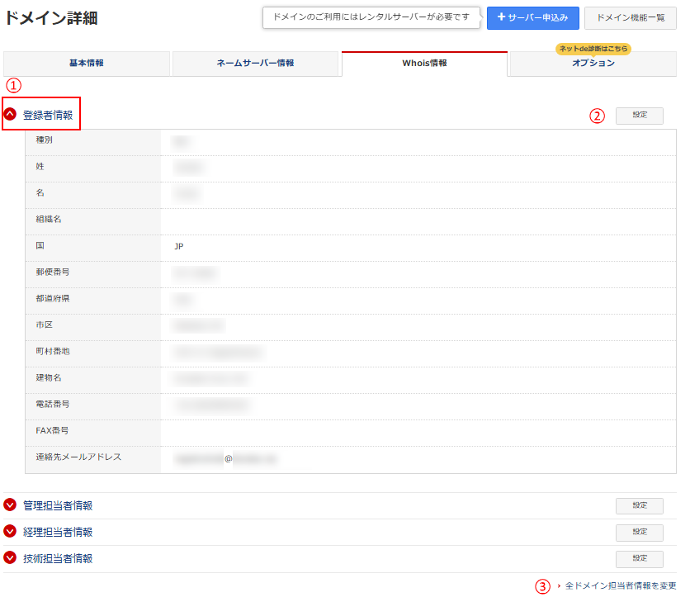The width and height of the screenshot is (690, 616).
Task: Expand the 管理担当者情報 section
Action: coord(10,505)
